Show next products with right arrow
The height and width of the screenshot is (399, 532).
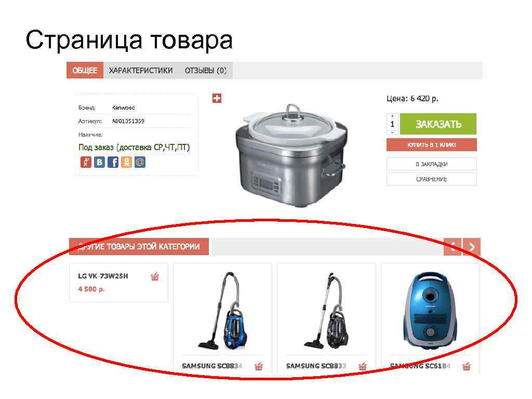point(472,247)
